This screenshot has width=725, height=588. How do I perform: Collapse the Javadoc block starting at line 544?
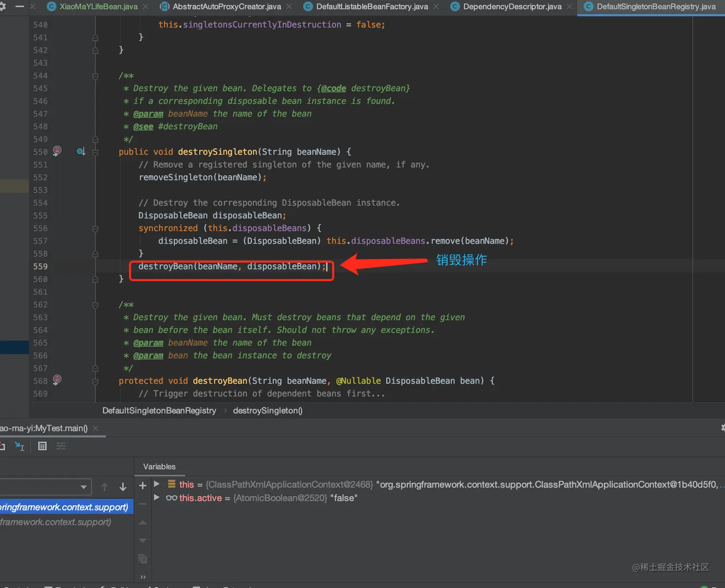[x=95, y=76]
